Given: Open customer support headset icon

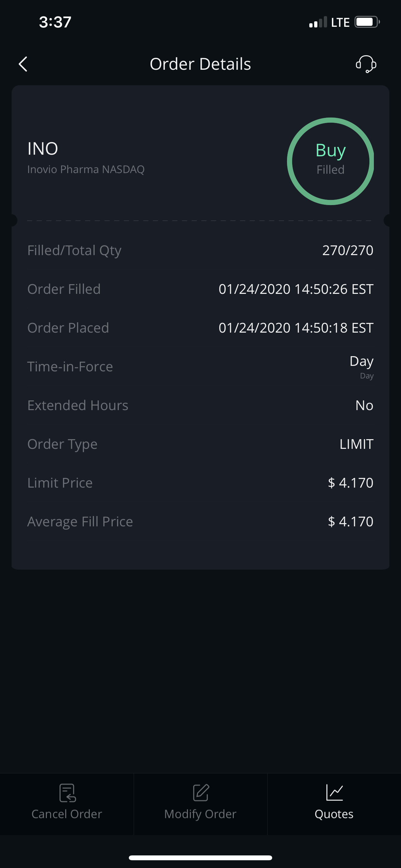Looking at the screenshot, I should (x=366, y=64).
